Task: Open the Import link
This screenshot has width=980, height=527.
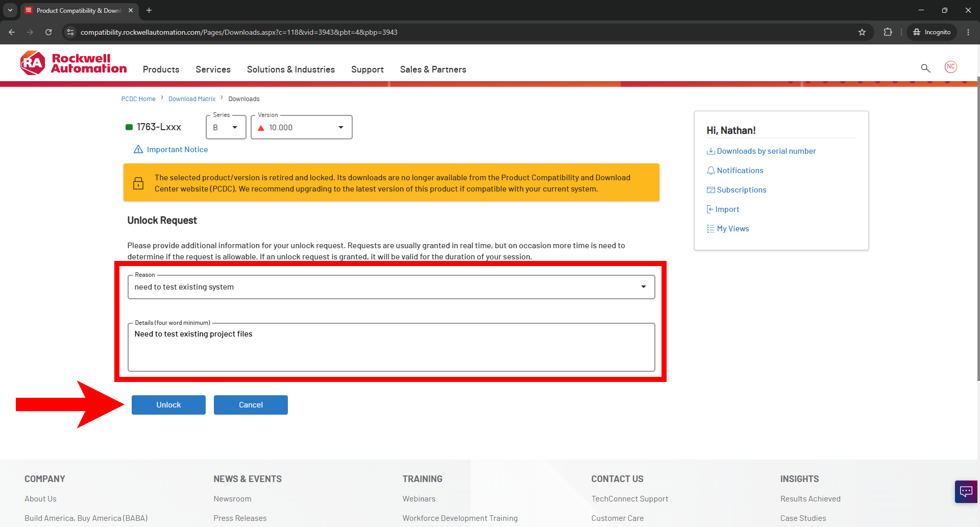Action: (727, 209)
